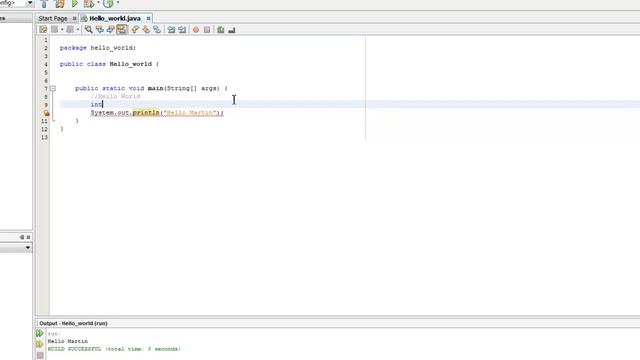This screenshot has height=360, width=640.
Task: Click the Debug Project icon
Action: pyautogui.click(x=89, y=4)
